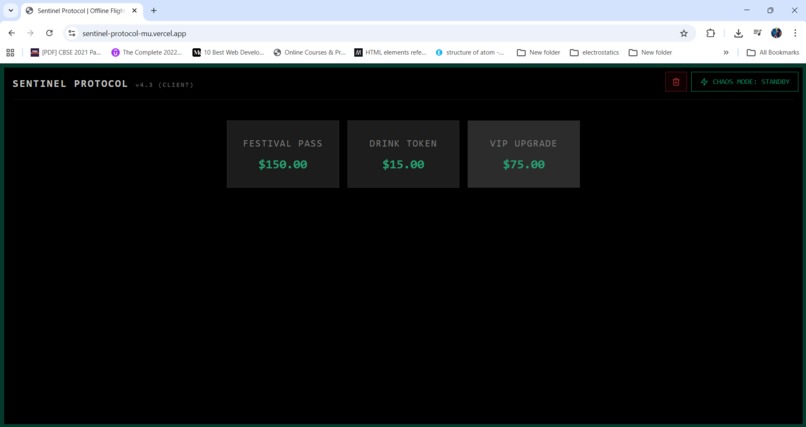Screen dimensions: 806x427
Task: Go back with browser back arrow
Action: pyautogui.click(x=11, y=33)
